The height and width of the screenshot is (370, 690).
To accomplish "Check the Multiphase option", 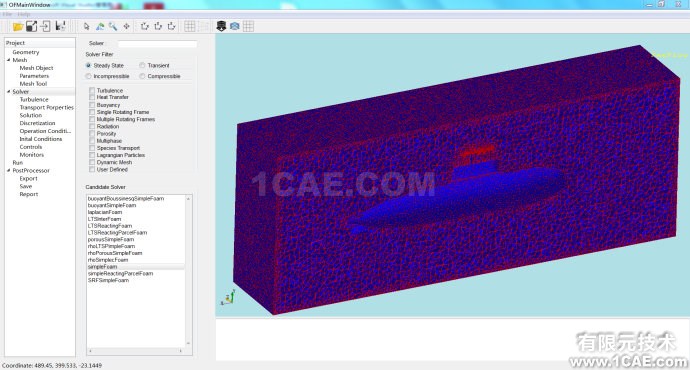I will [92, 141].
